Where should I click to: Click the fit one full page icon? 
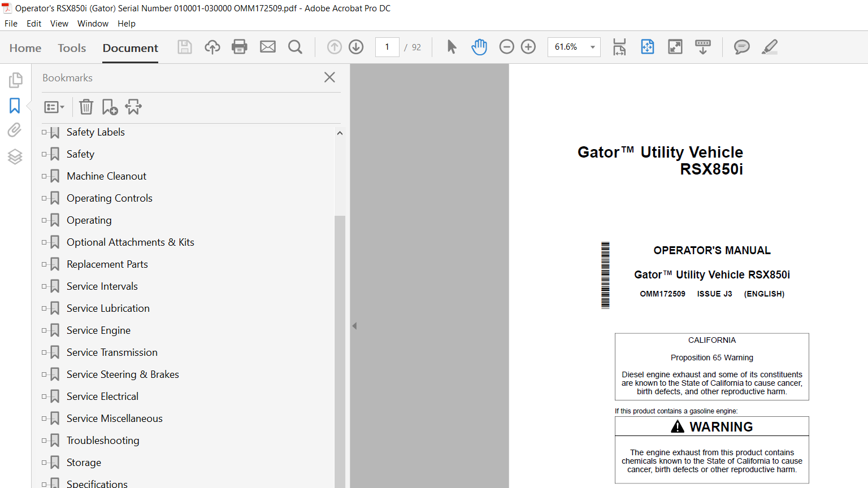(x=648, y=47)
